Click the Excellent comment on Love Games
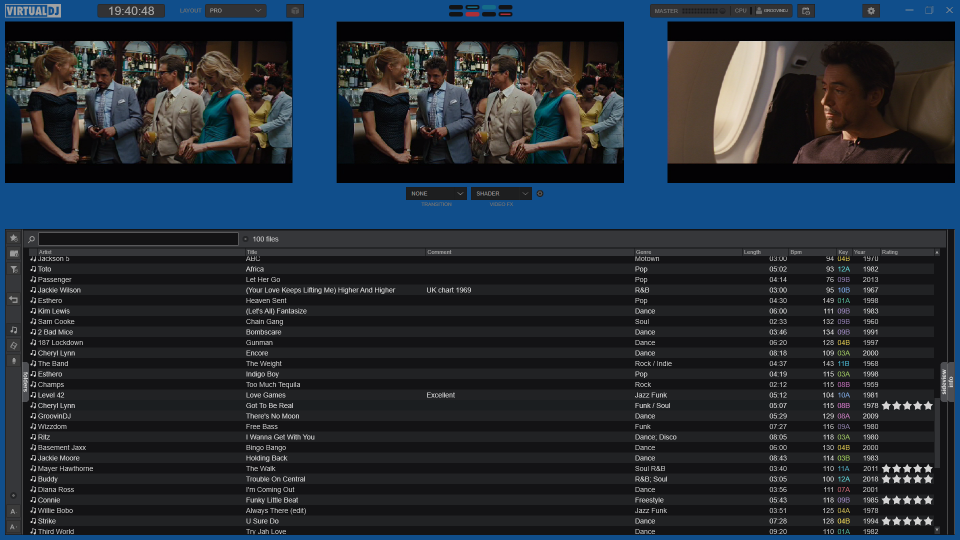 pyautogui.click(x=441, y=395)
